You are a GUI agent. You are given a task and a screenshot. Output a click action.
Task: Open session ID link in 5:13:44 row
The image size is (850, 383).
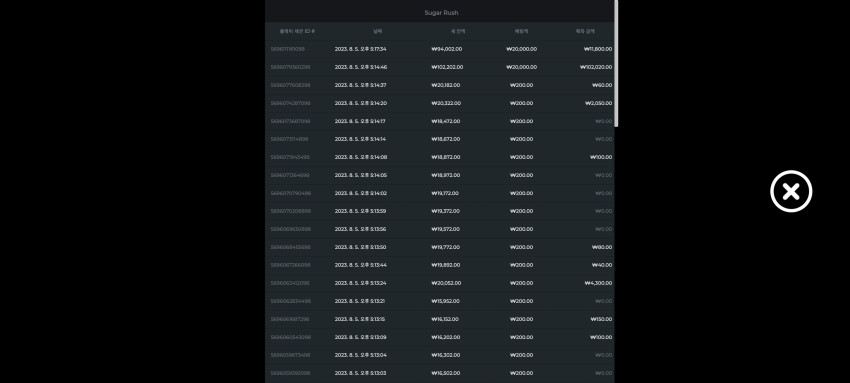pos(290,265)
